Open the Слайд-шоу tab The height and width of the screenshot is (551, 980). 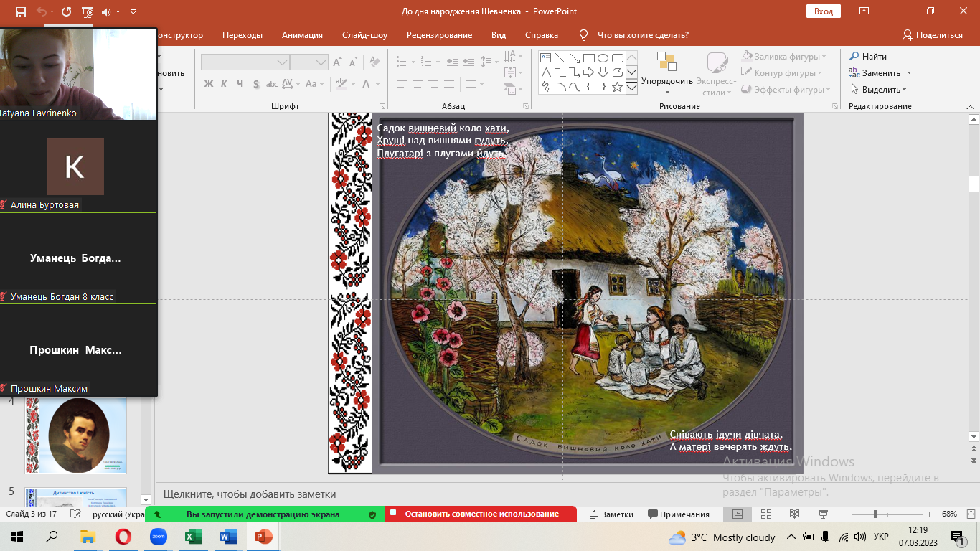[364, 35]
